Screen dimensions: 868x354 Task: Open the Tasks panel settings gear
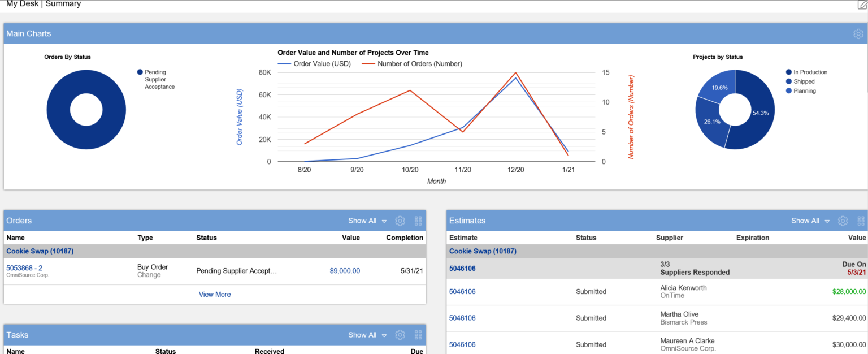[x=400, y=335]
